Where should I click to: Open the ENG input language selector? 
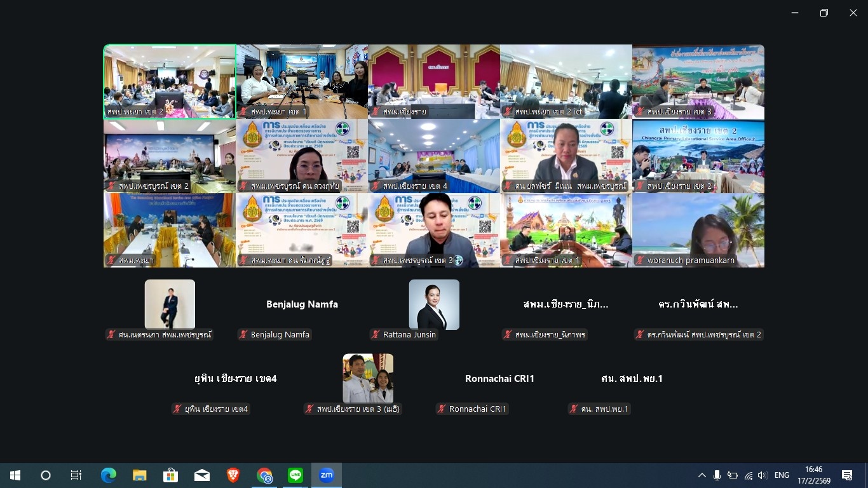(x=782, y=475)
